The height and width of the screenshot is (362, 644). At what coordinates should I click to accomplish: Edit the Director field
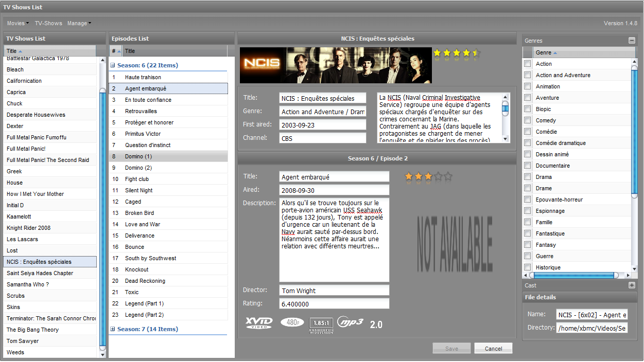[334, 290]
